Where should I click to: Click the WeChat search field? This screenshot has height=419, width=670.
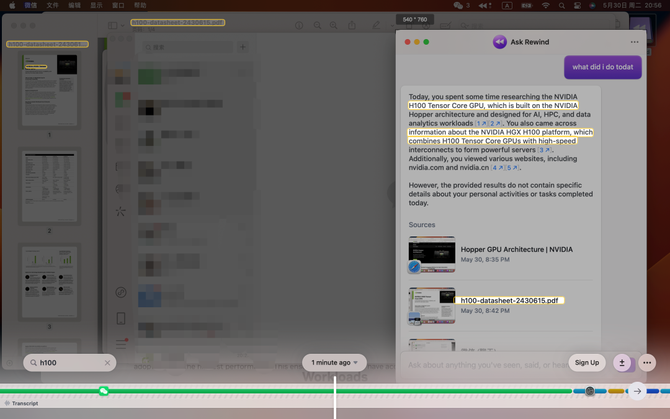188,47
